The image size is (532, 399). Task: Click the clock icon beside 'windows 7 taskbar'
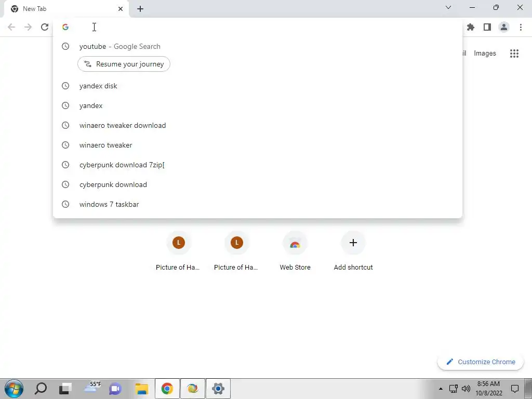click(65, 204)
